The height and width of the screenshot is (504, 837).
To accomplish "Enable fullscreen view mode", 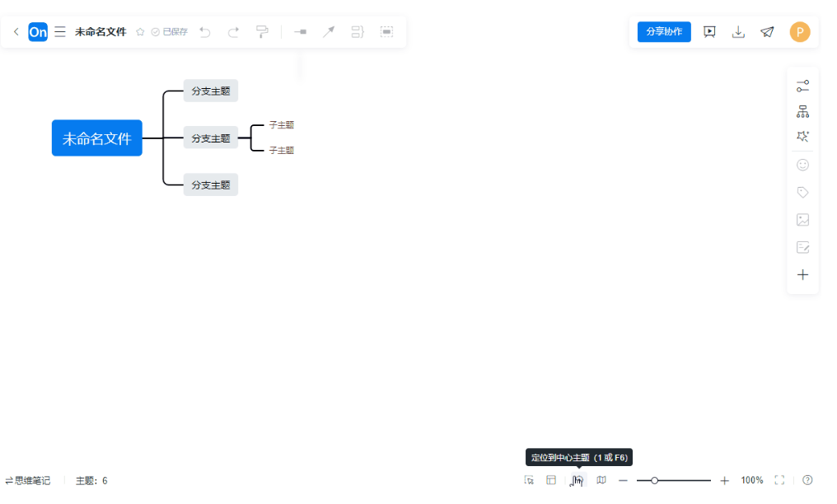I will point(779,480).
